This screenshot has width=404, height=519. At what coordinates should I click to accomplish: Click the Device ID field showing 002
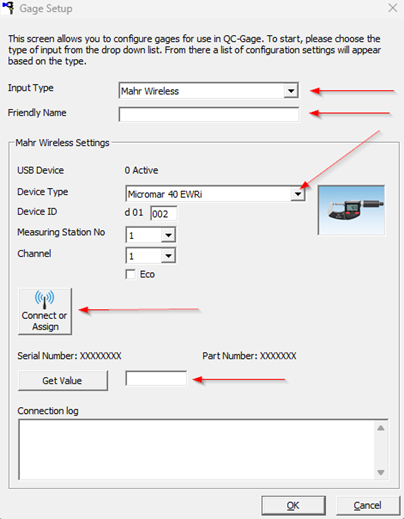pyautogui.click(x=164, y=214)
